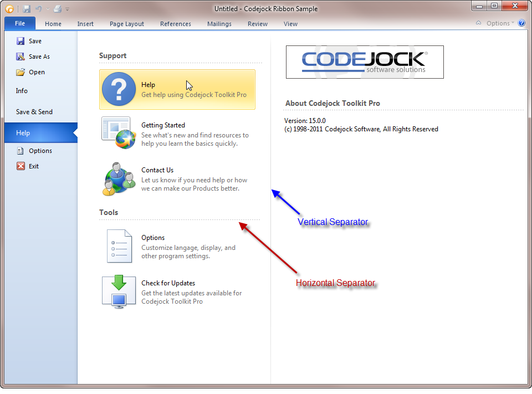Go to the View tab

click(290, 24)
